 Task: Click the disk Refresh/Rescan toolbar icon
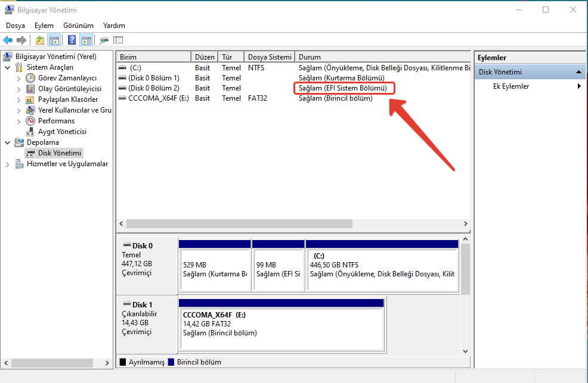(x=104, y=41)
